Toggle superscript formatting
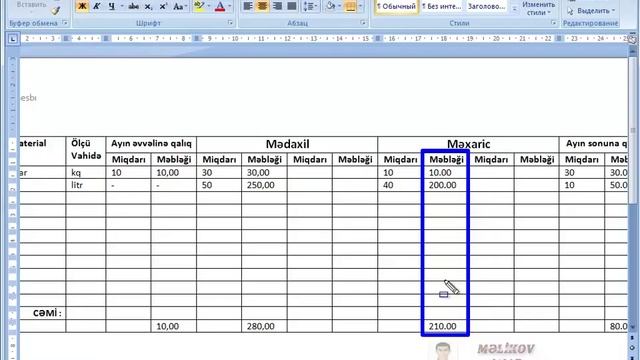 [x=163, y=6]
